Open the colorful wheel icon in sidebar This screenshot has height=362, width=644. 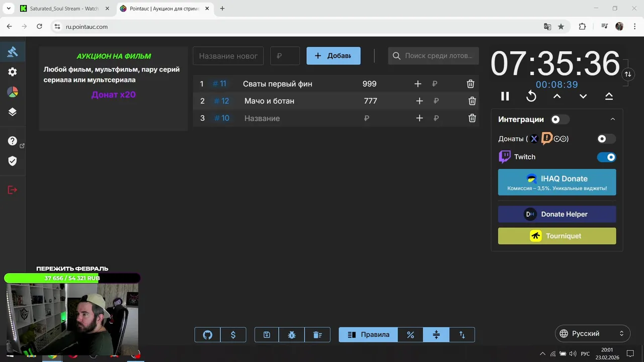tap(13, 92)
